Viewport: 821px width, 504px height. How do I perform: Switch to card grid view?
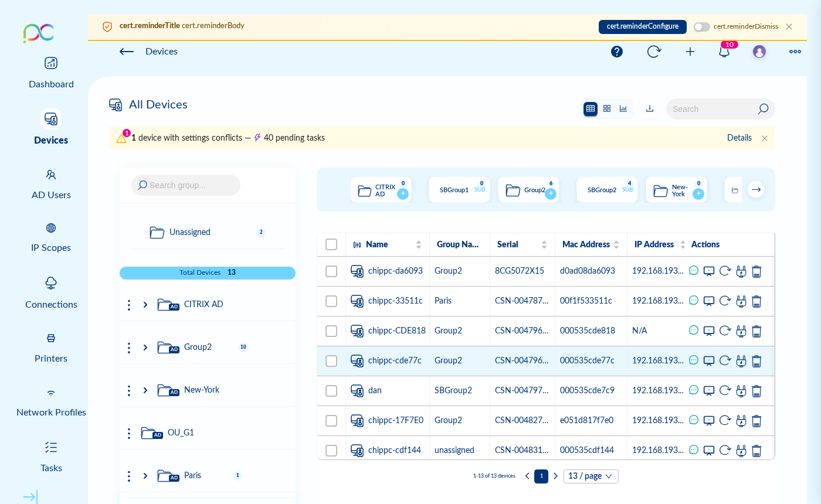607,109
